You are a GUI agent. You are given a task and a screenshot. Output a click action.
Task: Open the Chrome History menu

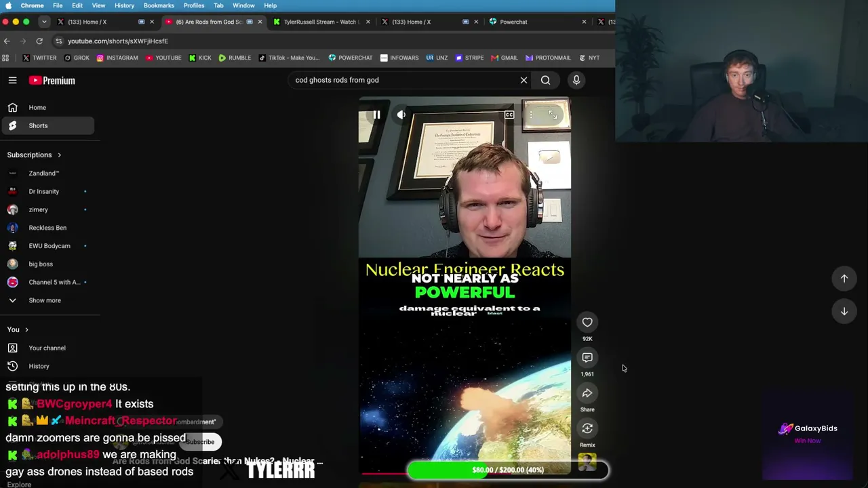124,5
